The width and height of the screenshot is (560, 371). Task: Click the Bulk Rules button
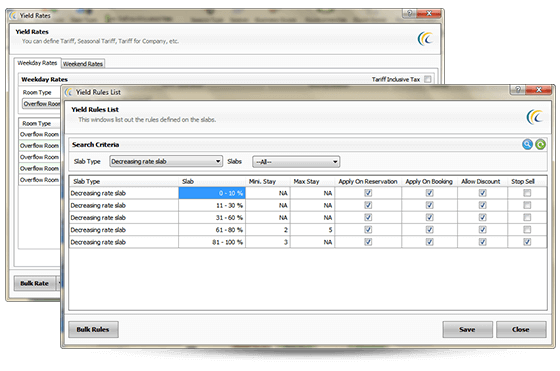coord(93,329)
